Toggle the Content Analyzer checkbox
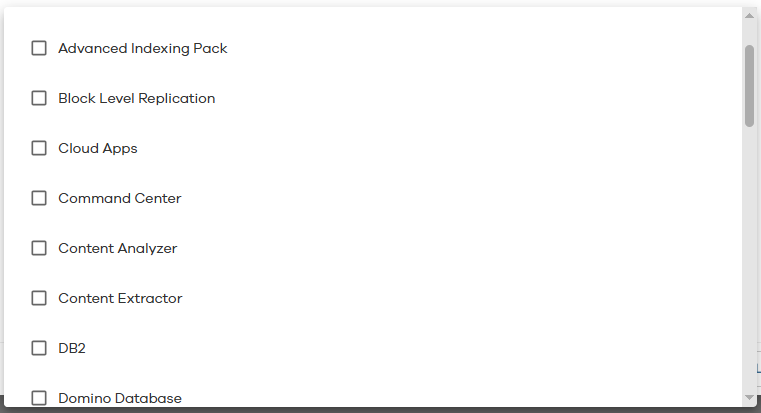The image size is (761, 413). (39, 248)
